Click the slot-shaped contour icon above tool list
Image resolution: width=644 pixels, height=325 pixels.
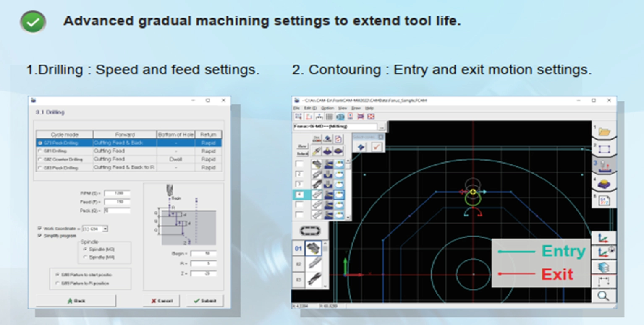tap(310, 231)
